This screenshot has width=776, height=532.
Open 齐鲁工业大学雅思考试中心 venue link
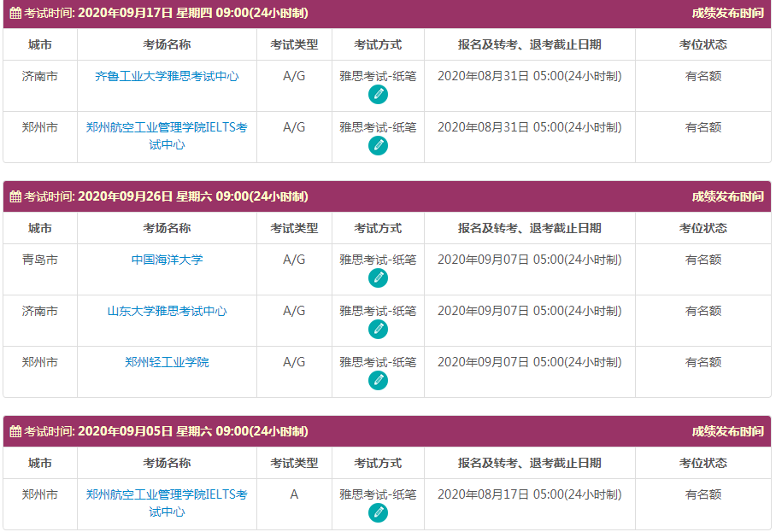coord(167,77)
